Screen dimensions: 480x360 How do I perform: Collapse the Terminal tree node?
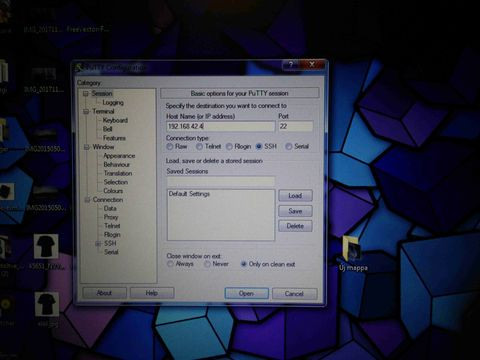pos(86,111)
